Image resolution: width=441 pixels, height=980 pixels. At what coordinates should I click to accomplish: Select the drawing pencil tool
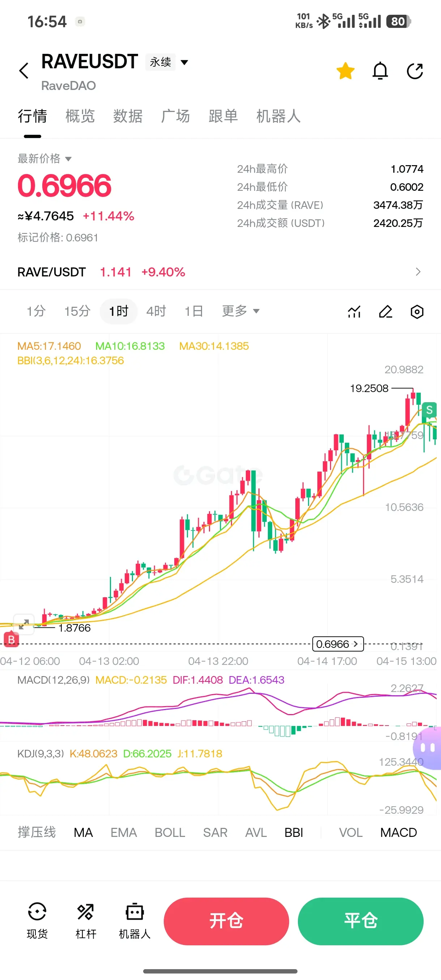tap(385, 311)
